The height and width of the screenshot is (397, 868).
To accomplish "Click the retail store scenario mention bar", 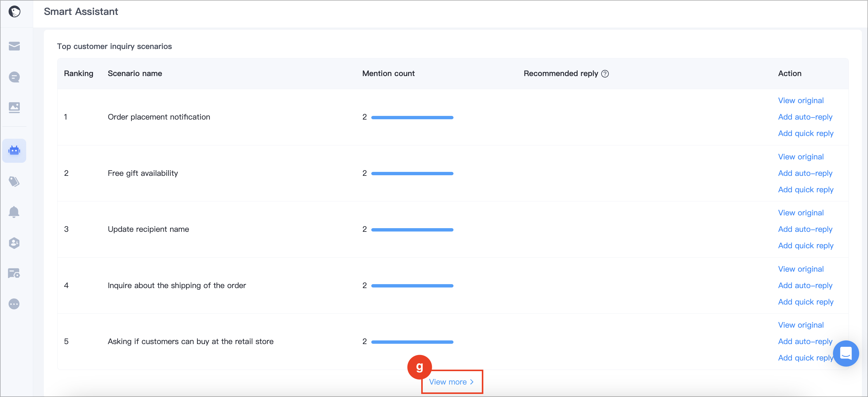I will click(412, 342).
